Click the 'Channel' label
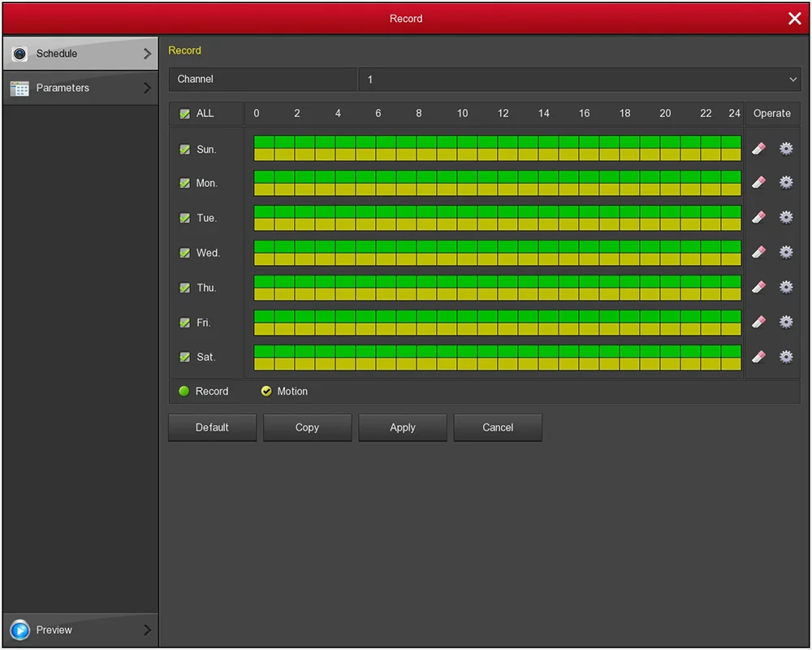Screen dimensions: 812x650 195,79
